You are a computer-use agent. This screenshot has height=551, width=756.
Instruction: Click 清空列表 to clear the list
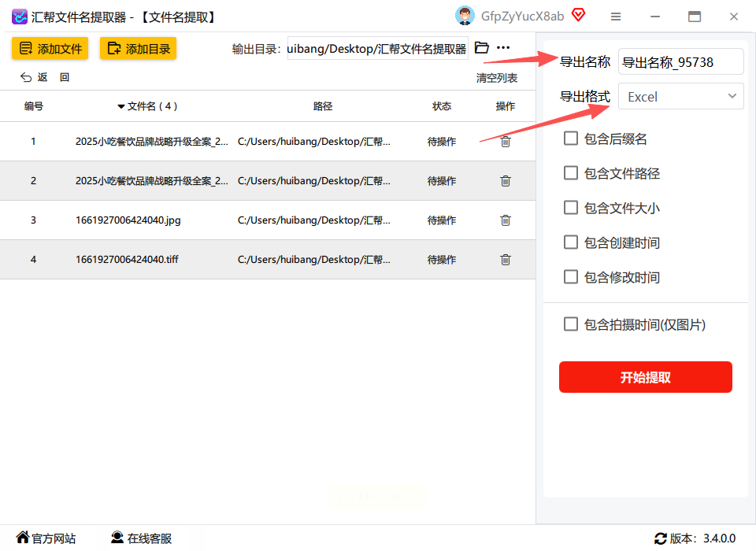tap(497, 78)
